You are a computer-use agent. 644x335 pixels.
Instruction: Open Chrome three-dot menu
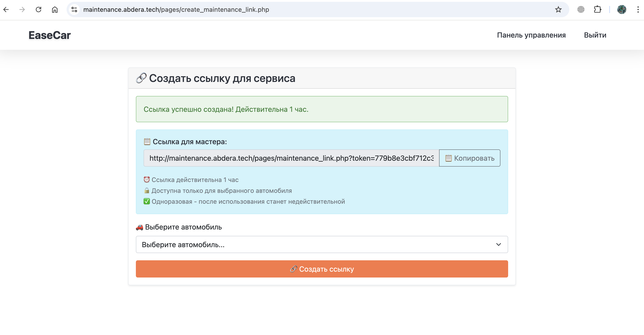(x=638, y=10)
